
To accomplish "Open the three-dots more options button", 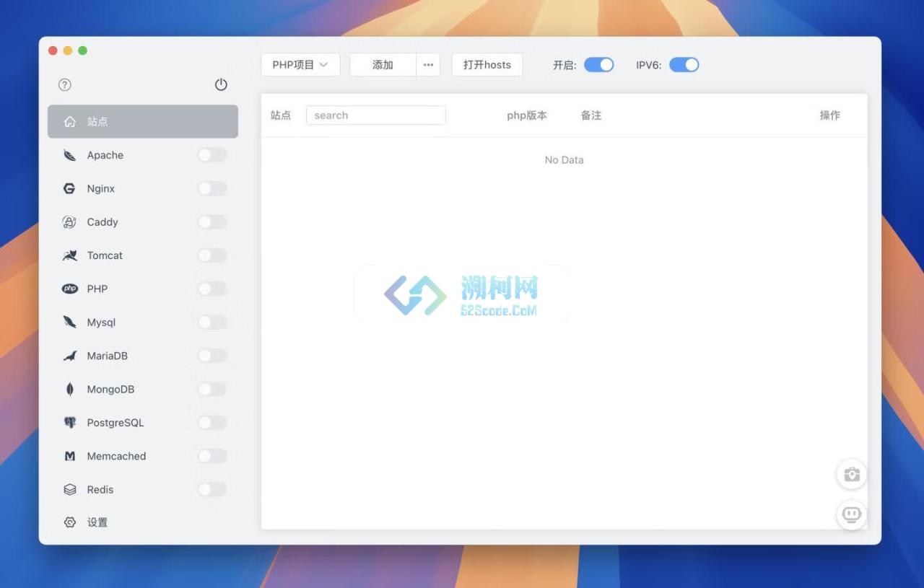I will [x=428, y=65].
